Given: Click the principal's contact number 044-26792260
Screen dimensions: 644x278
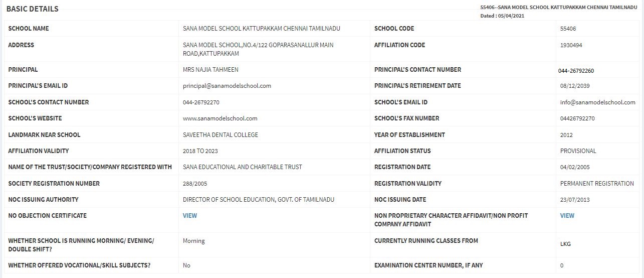Looking at the screenshot, I should pos(576,71).
